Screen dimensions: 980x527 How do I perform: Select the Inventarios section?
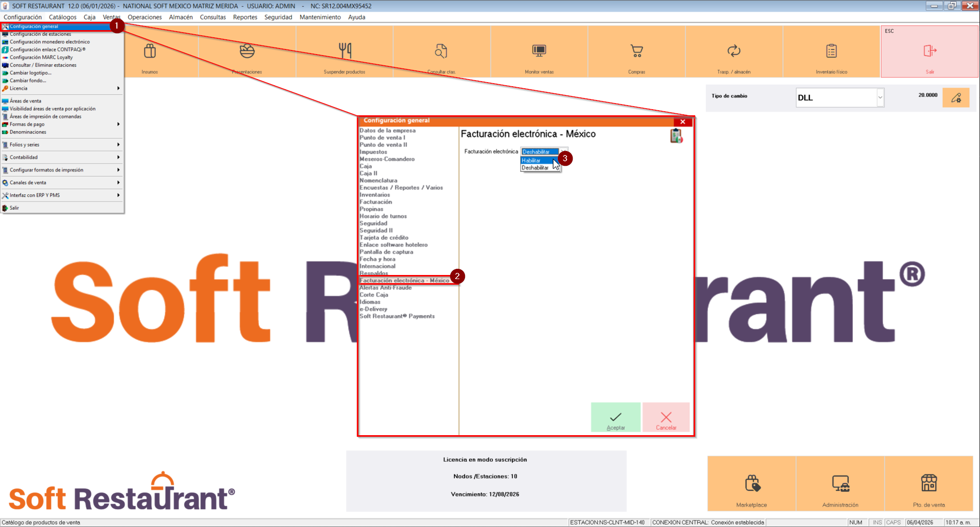pyautogui.click(x=375, y=195)
